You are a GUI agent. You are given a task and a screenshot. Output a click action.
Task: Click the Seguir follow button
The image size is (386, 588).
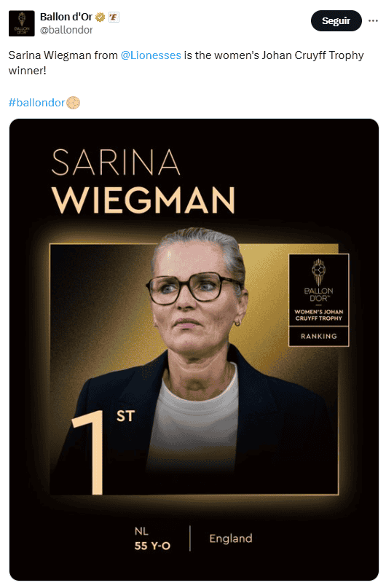tap(336, 20)
